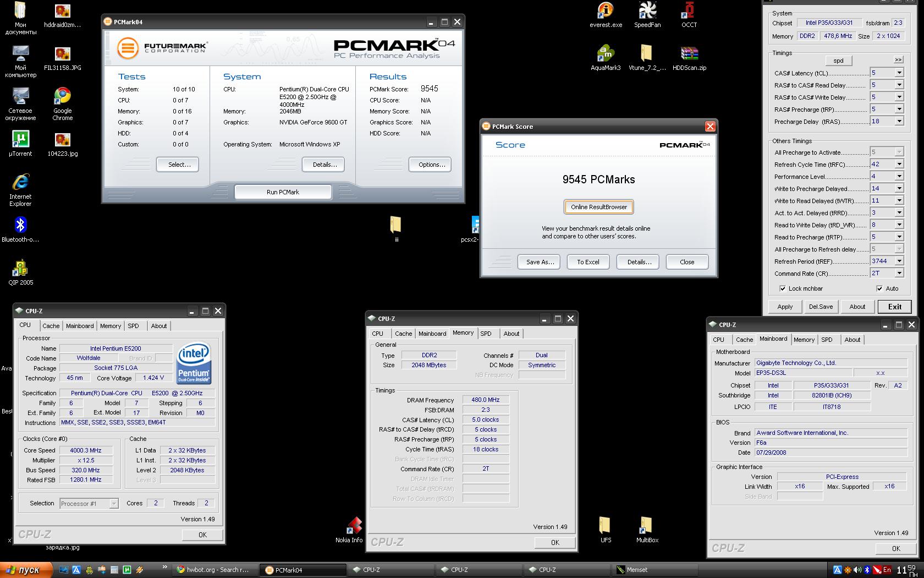Screen dimensions: 924x578
Task: Open Mainboard tab in CPU-Z Memory window
Action: click(x=432, y=334)
